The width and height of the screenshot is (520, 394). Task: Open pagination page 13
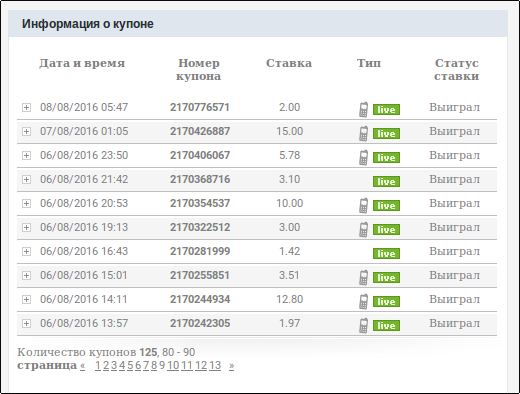tap(215, 366)
